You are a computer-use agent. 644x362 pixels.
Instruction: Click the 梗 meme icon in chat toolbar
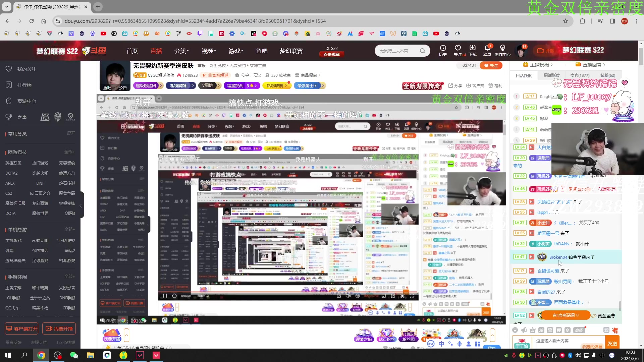pos(558,330)
